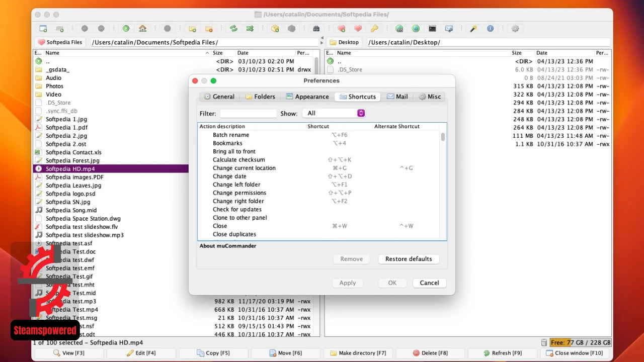Click the Softpedia Contact.xls spreadsheet icon

(x=39, y=152)
